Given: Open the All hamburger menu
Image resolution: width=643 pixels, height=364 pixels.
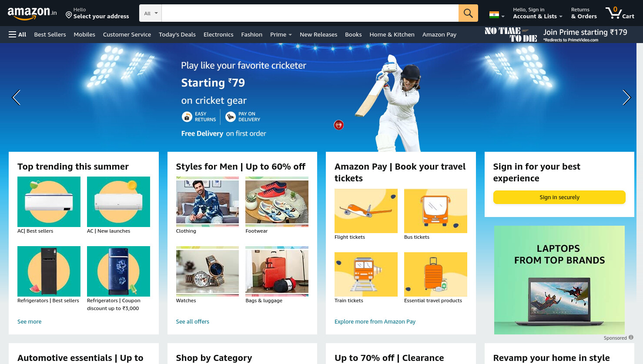Looking at the screenshot, I should pyautogui.click(x=17, y=34).
